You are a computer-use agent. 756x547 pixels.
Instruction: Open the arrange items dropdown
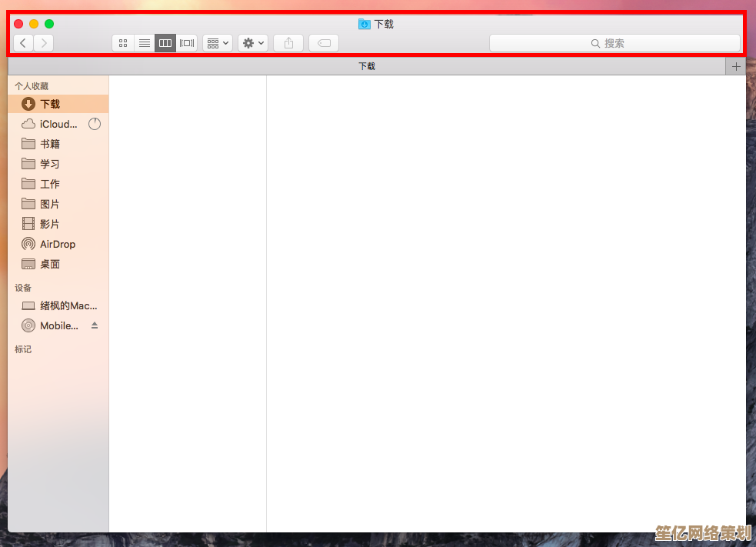218,43
